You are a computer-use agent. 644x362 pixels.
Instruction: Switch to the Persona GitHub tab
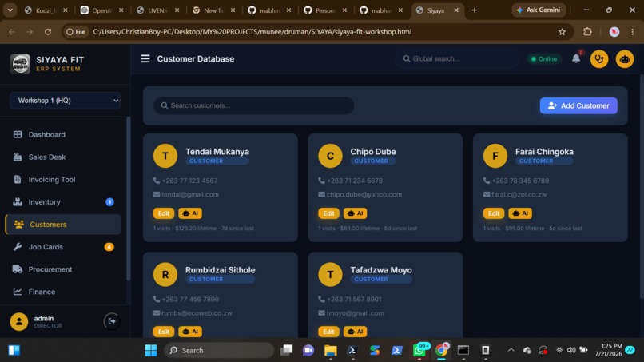[326, 10]
